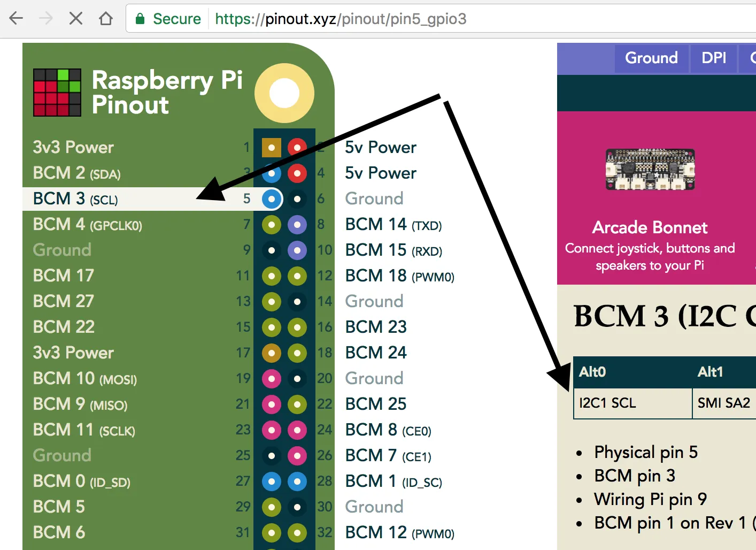The height and width of the screenshot is (550, 756).
Task: Open the BCM 1 (ID_SC) pin link
Action: pos(394,482)
